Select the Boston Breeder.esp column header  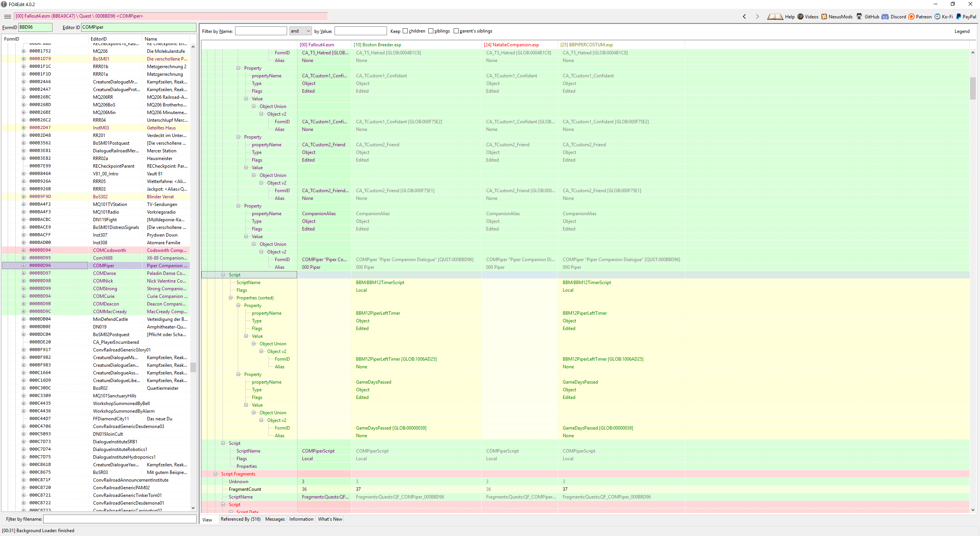416,45
